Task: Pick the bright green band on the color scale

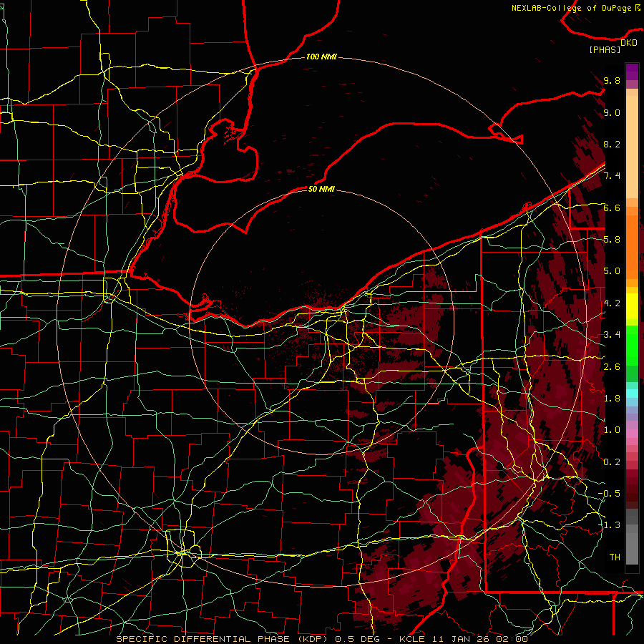Action: coord(632,345)
